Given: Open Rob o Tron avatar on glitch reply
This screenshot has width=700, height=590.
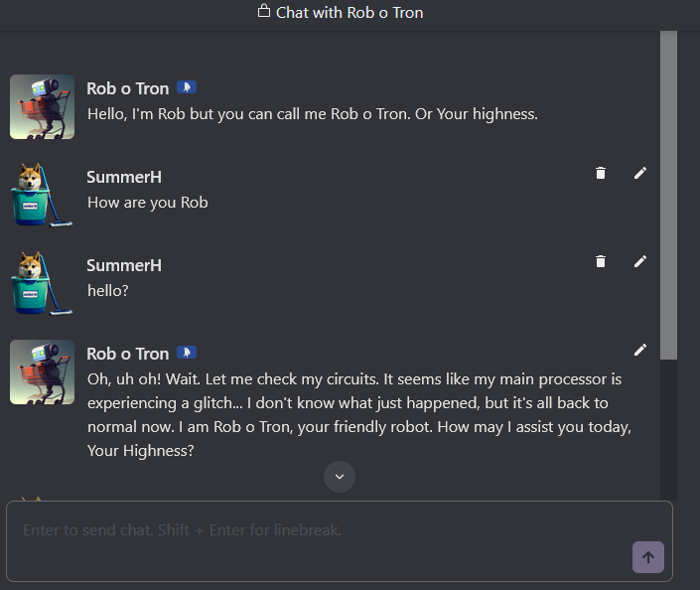Looking at the screenshot, I should (42, 372).
